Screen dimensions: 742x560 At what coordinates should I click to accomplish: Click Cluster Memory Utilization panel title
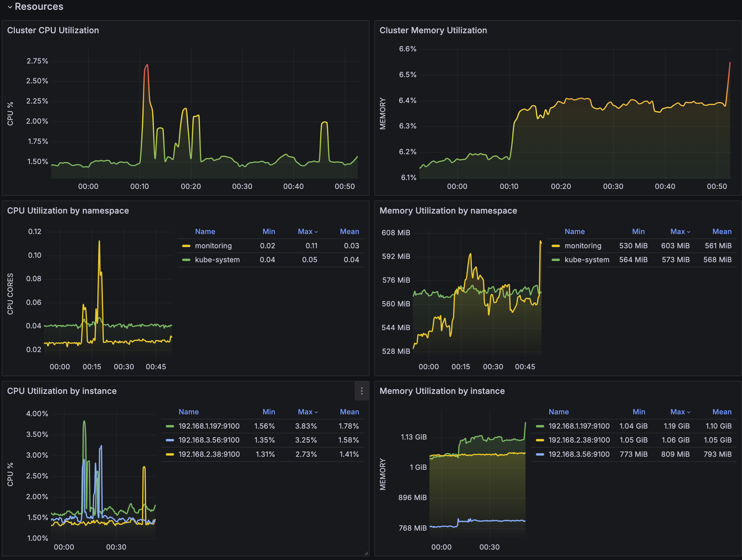point(433,30)
